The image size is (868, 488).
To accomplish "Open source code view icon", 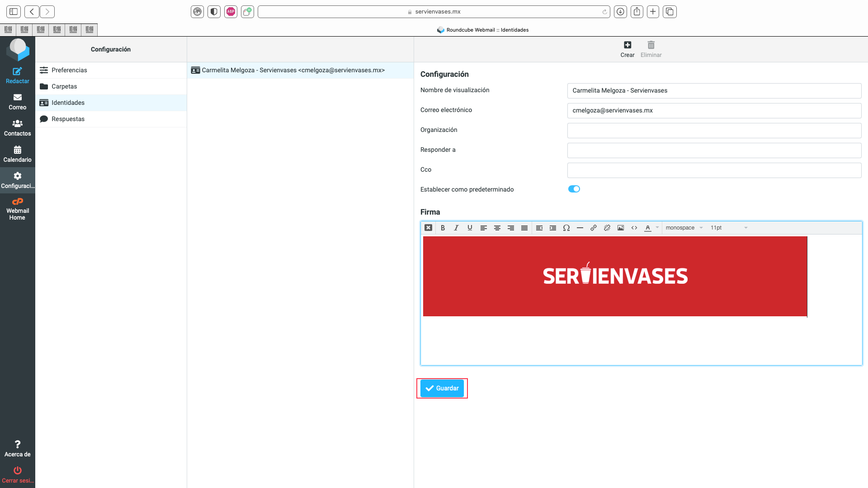I will pos(634,228).
